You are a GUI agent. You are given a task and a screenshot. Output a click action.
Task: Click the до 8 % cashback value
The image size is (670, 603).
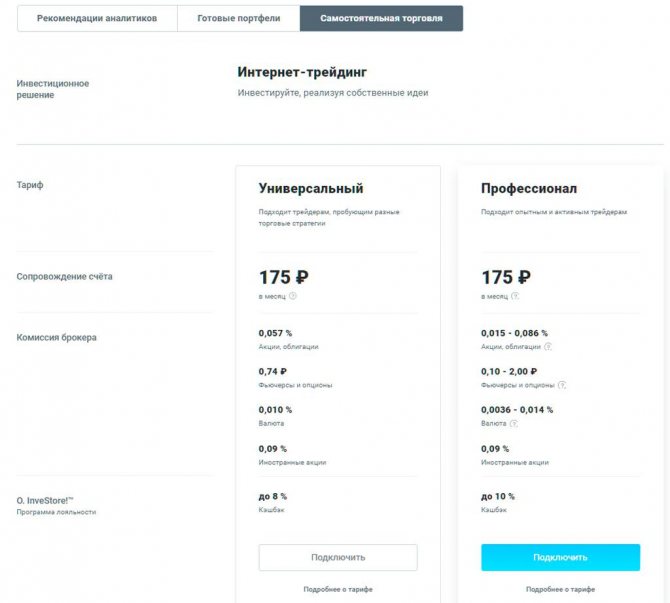tap(272, 496)
